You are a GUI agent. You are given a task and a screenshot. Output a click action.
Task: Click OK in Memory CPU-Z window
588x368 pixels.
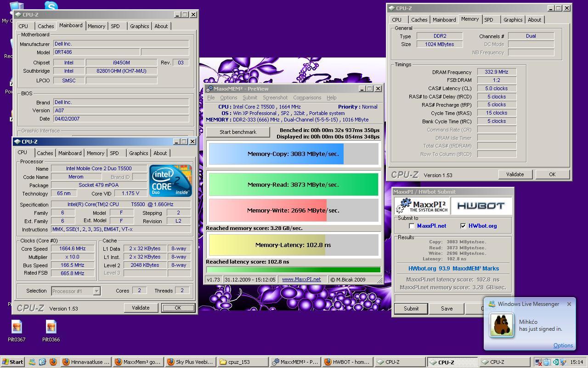pyautogui.click(x=552, y=174)
